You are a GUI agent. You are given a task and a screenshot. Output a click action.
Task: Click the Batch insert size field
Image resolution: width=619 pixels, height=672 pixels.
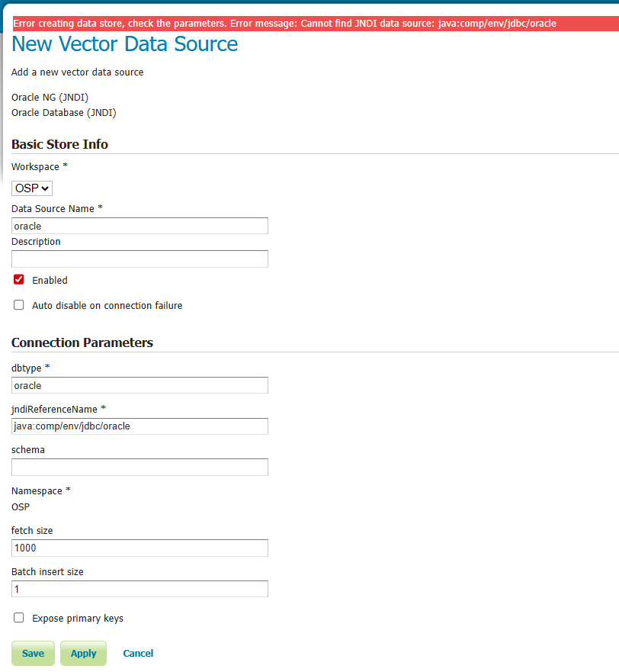(140, 588)
